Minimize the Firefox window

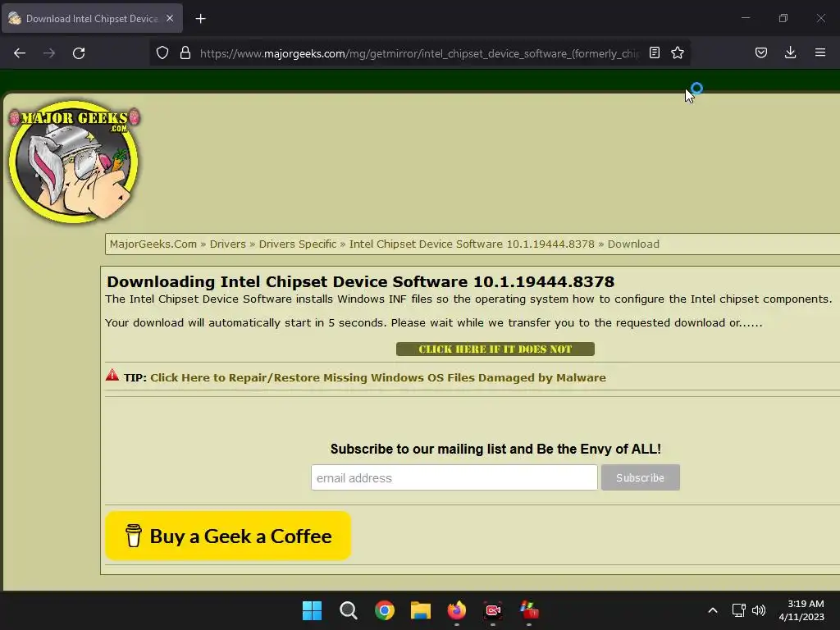pos(745,18)
